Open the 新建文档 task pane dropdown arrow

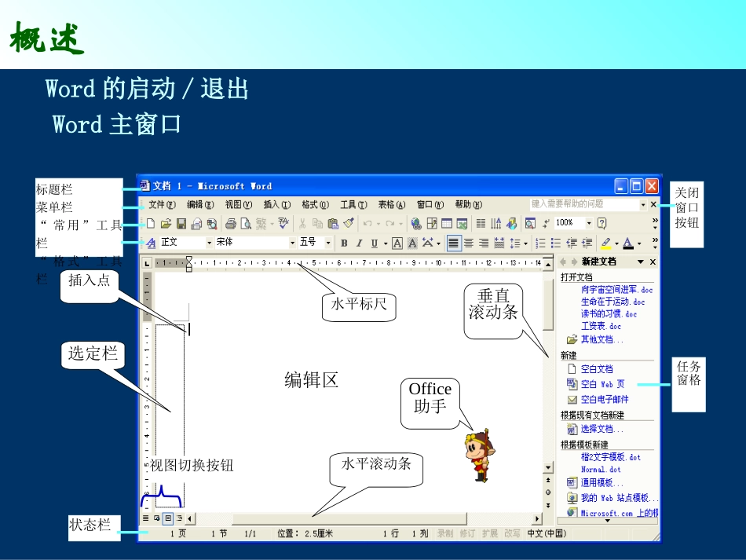point(640,262)
